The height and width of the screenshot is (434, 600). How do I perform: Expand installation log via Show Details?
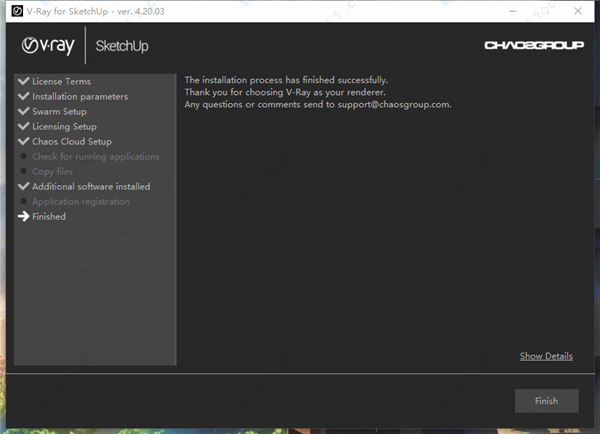pos(546,356)
